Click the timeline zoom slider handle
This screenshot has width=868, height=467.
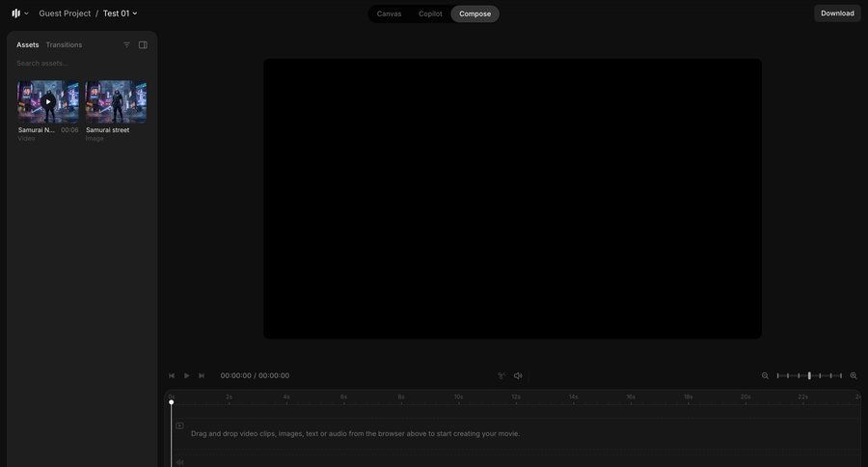pos(809,375)
